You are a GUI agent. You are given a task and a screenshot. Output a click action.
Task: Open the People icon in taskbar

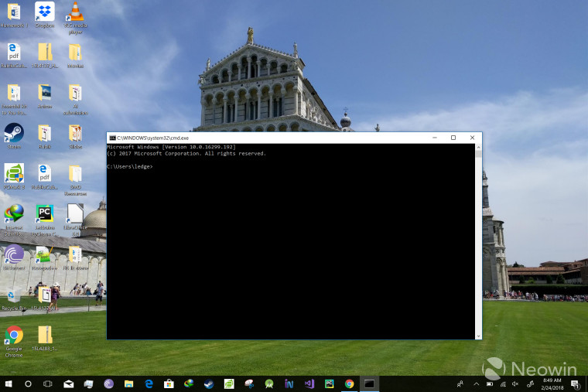[x=460, y=383]
